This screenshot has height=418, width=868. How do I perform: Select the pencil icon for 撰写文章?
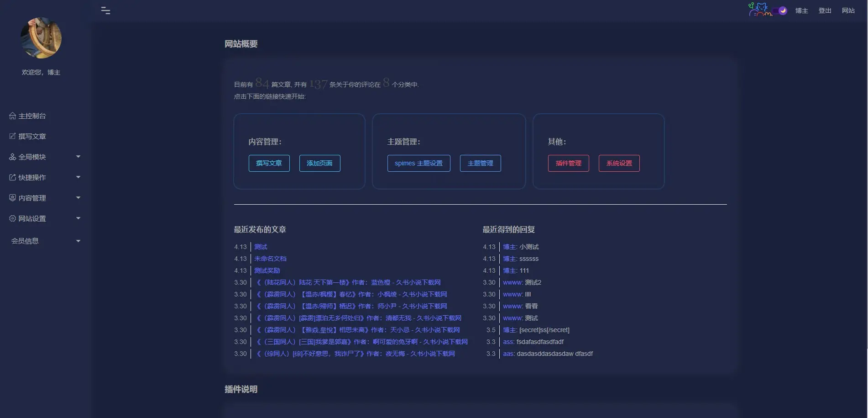pyautogui.click(x=12, y=136)
